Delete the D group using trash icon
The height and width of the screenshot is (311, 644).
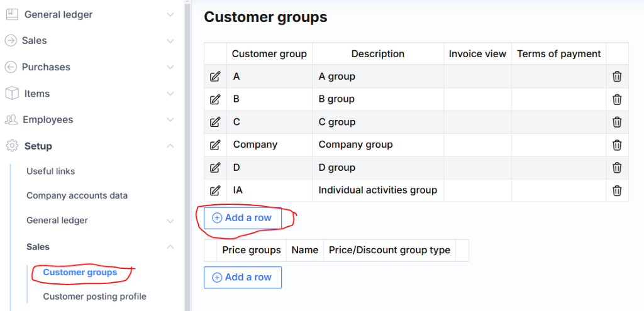pos(617,168)
